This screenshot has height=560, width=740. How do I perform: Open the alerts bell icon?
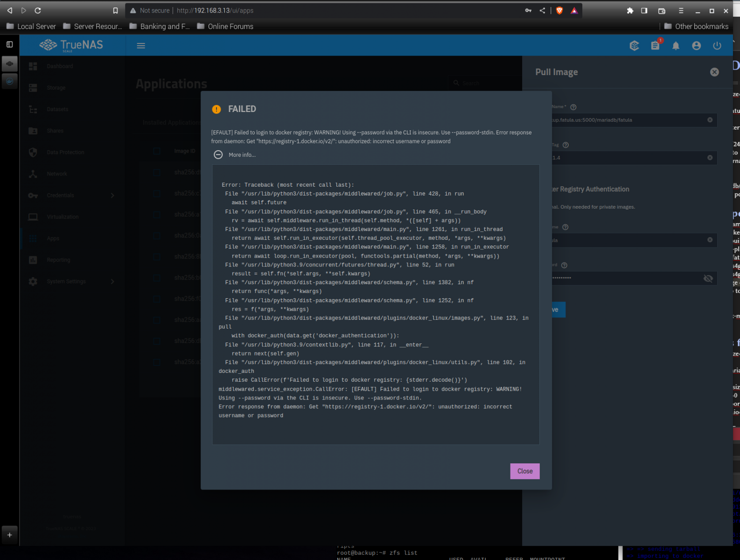676,46
